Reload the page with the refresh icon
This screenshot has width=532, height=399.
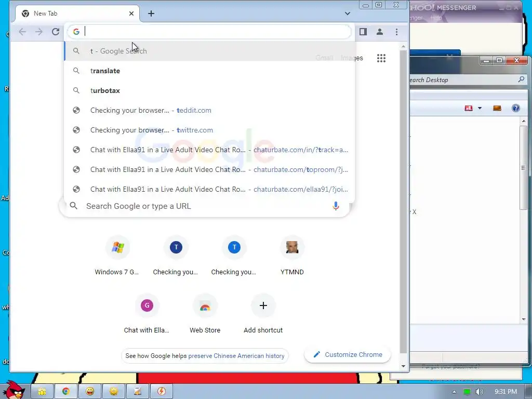(56, 32)
